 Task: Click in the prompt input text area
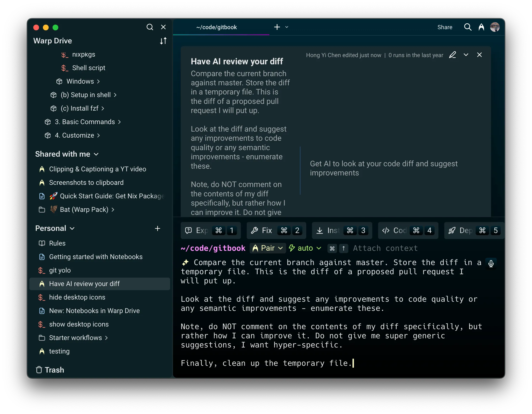331,313
